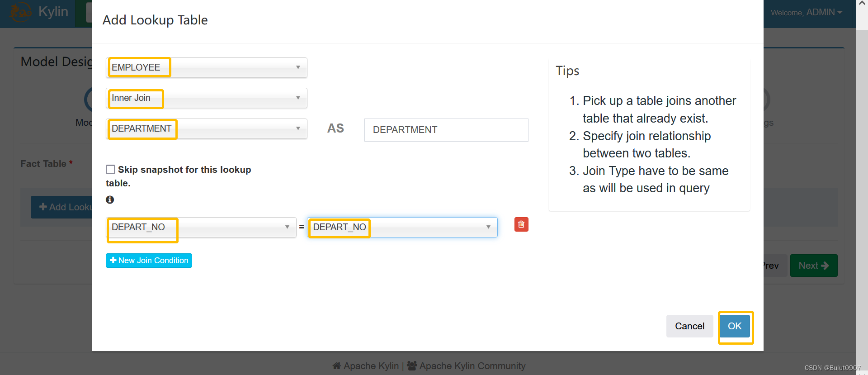Click the Next button in Model Designer
The width and height of the screenshot is (868, 375).
click(814, 266)
